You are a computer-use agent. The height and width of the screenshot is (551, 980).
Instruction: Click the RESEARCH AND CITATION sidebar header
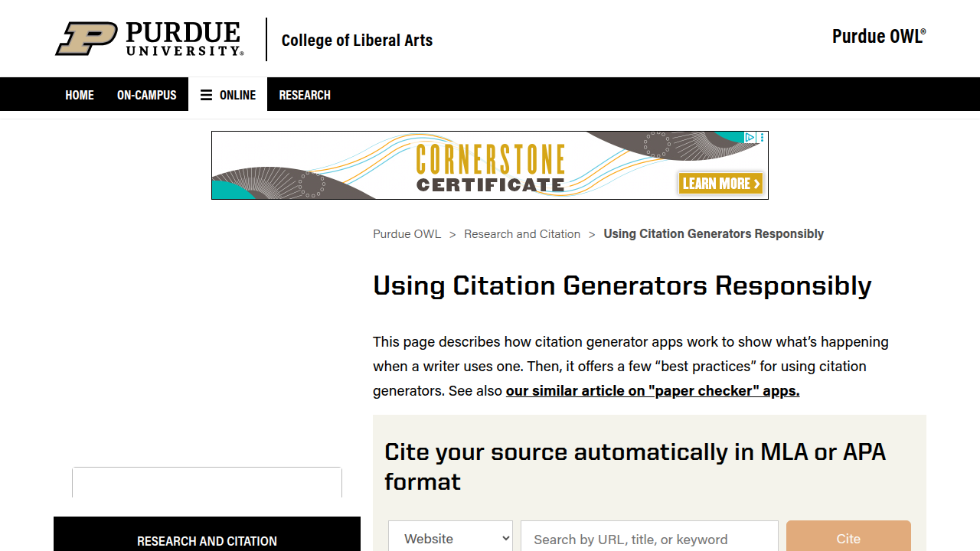pos(207,540)
